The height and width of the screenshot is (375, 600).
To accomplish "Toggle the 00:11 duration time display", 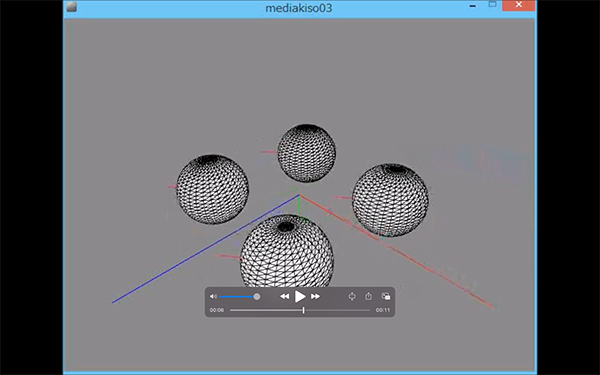I will tap(383, 310).
